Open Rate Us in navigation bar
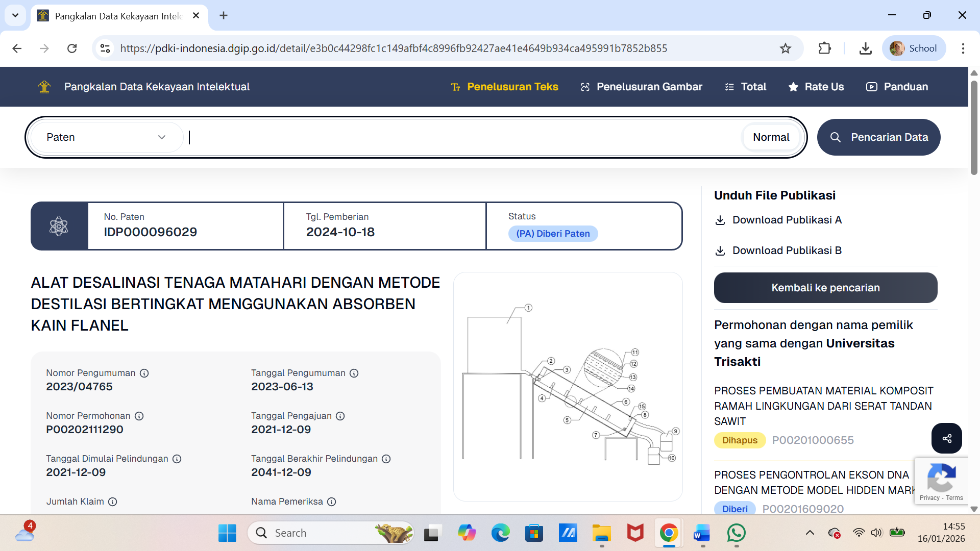980x551 pixels. [x=816, y=87]
